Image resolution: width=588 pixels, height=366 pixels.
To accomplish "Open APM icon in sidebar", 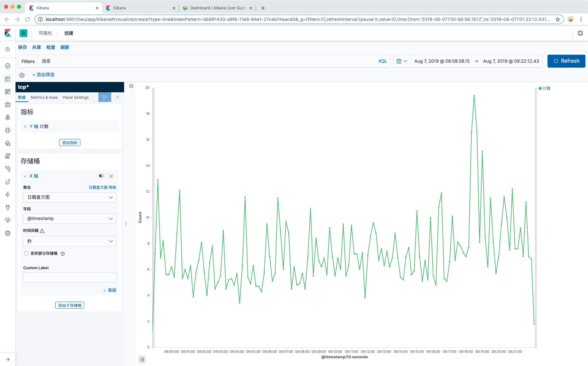I will (x=8, y=169).
